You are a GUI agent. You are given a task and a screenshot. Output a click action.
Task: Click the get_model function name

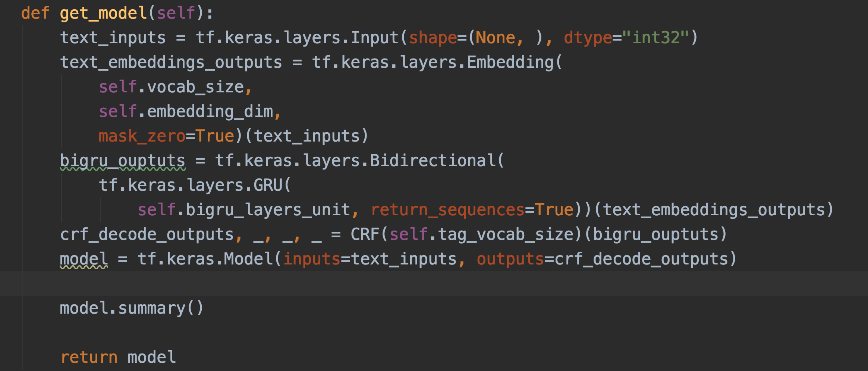pyautogui.click(x=103, y=13)
